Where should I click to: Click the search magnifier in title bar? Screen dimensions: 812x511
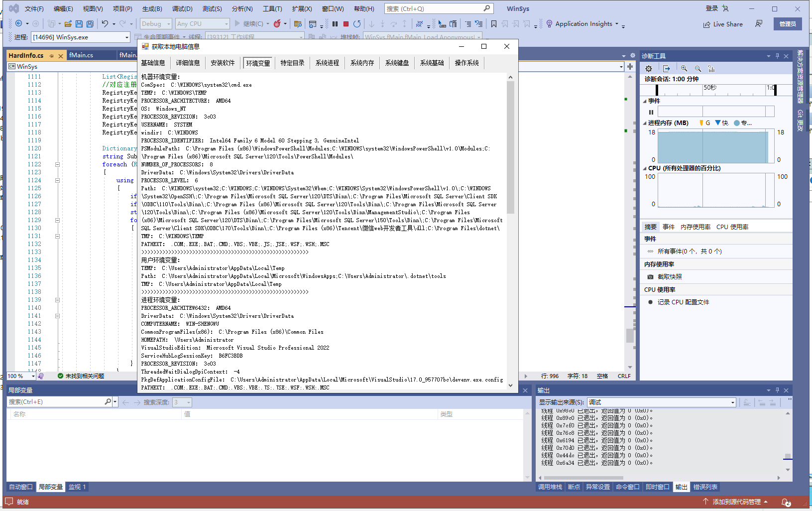[x=487, y=8]
